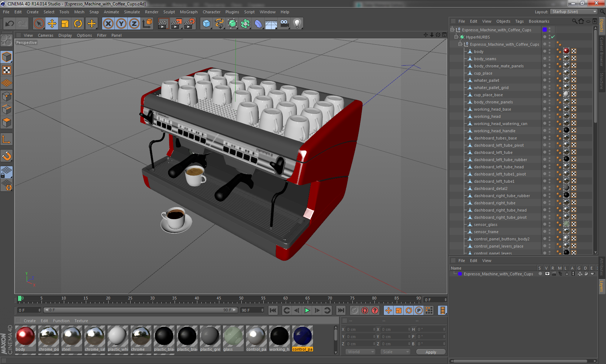The image size is (606, 364).
Task: Open the Mesh menu
Action: point(79,12)
